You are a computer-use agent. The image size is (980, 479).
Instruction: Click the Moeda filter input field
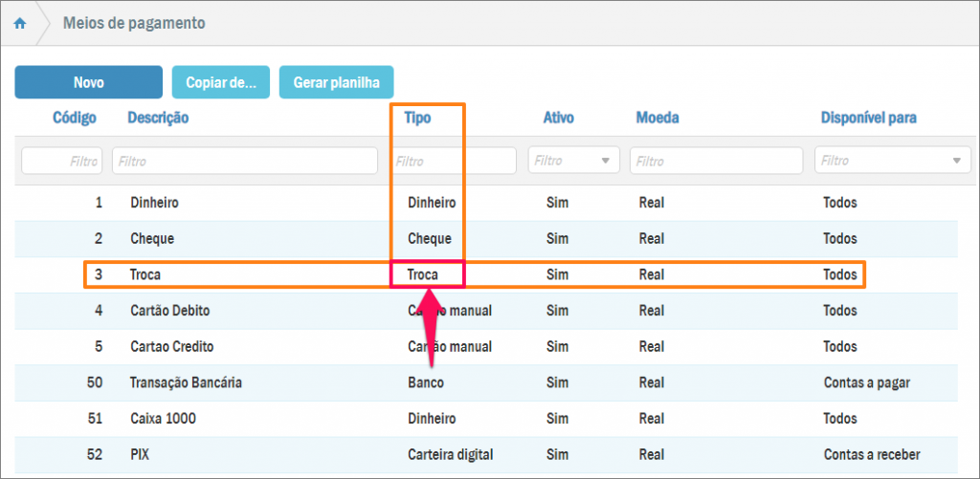tap(716, 161)
